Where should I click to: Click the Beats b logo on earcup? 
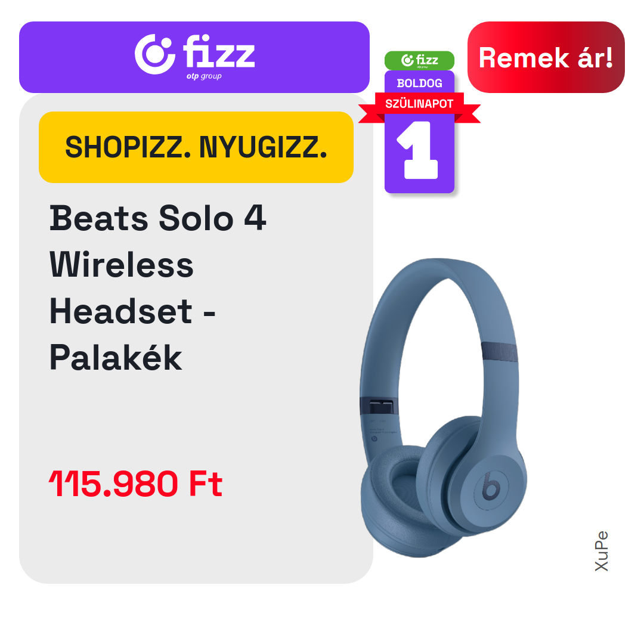tap(491, 486)
